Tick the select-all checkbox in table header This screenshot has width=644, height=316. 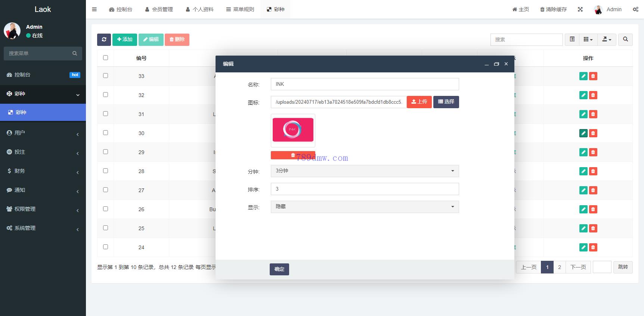pyautogui.click(x=105, y=58)
